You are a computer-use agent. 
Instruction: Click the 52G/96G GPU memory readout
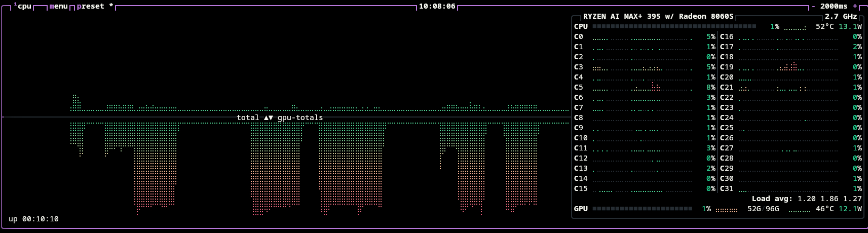click(x=763, y=209)
